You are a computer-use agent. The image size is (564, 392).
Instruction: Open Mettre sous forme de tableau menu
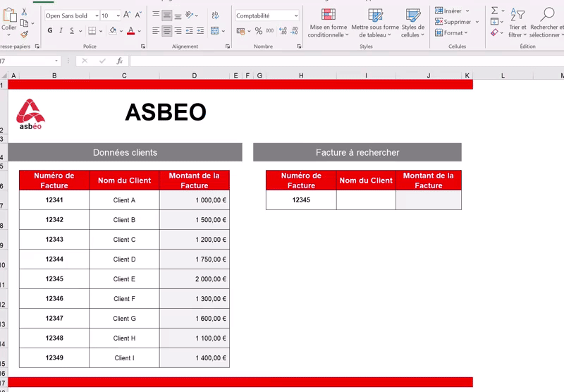375,23
